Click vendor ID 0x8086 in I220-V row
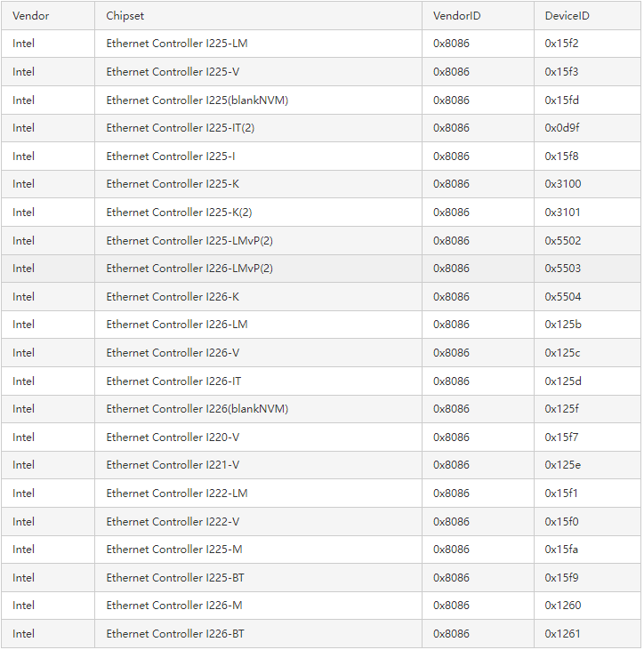644x650 pixels. [x=451, y=437]
